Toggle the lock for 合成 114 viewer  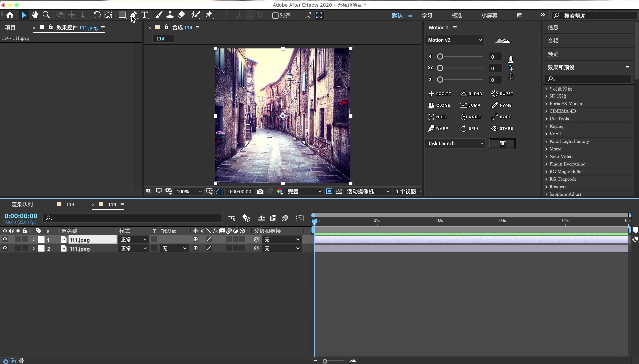click(166, 27)
